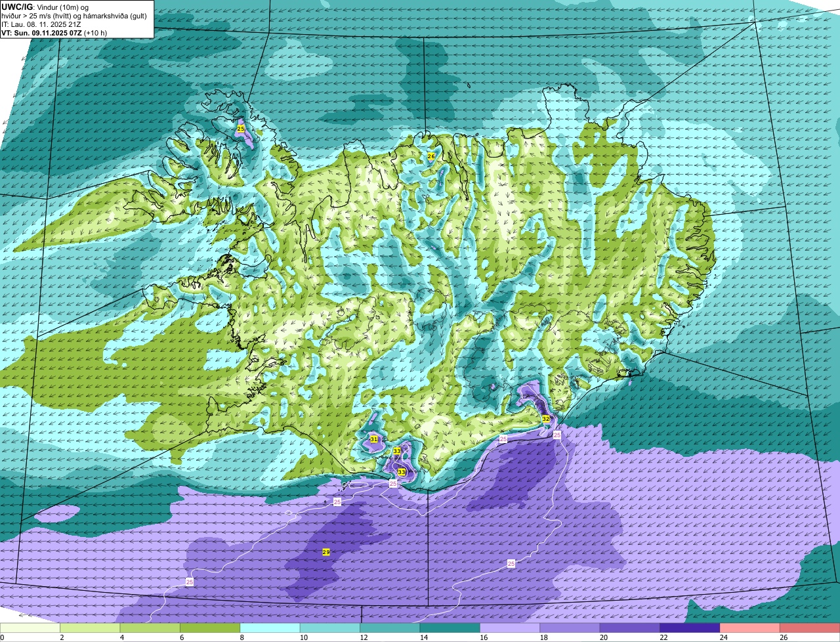Image resolution: width=840 pixels, height=642 pixels.
Task: Click the '16' tick value on the legend
Action: tap(484, 637)
